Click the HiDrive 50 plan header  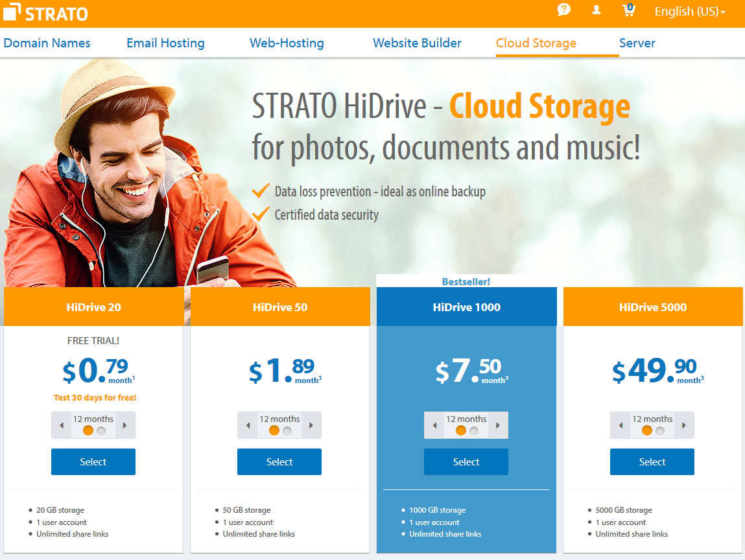click(x=280, y=307)
